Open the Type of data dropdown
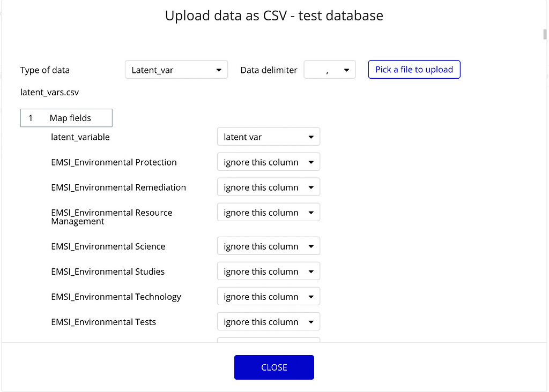Screen dimensions: 549x392 176,69
